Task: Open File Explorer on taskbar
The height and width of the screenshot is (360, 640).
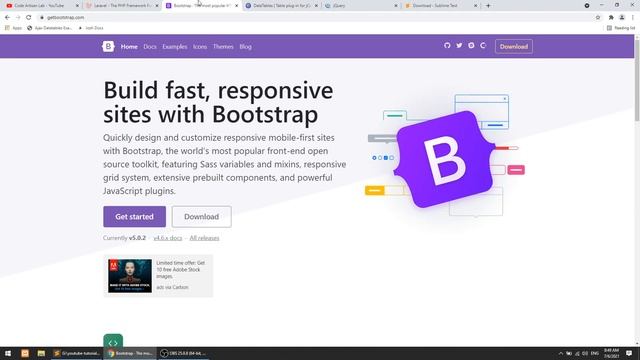Action: [41, 353]
